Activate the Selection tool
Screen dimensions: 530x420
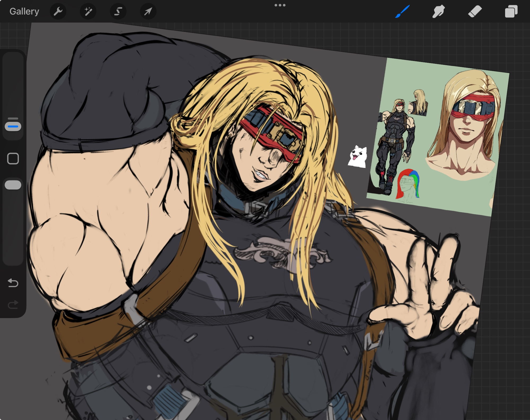118,11
